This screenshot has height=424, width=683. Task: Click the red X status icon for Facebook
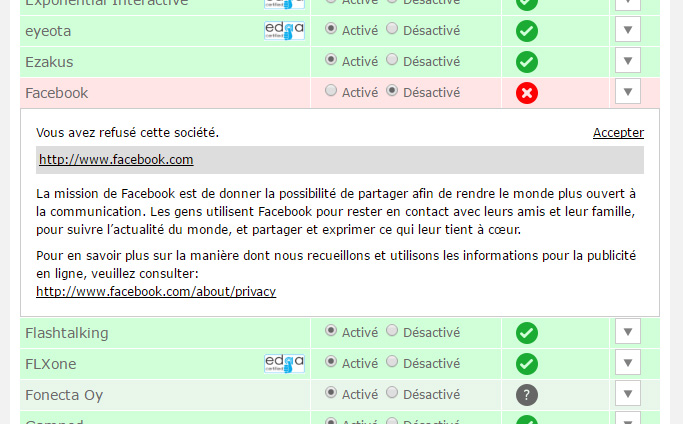[x=527, y=93]
